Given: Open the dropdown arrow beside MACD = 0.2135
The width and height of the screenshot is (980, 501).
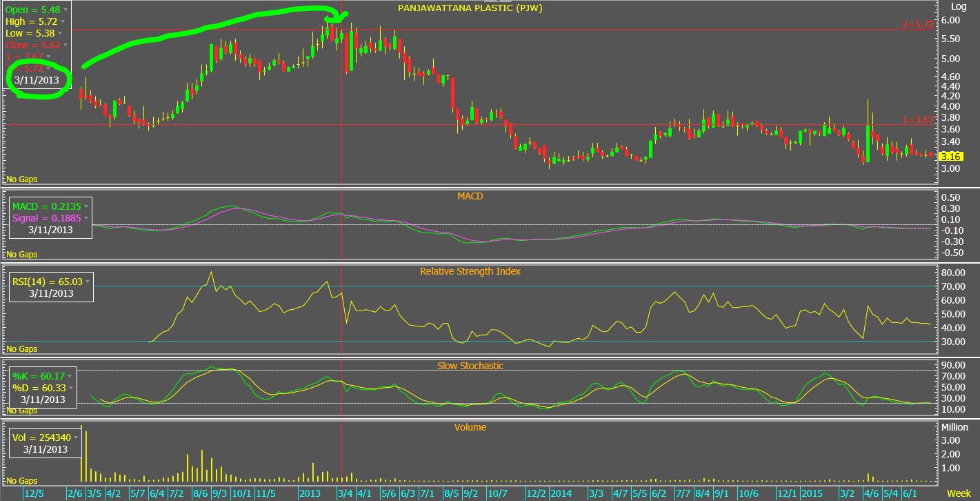Looking at the screenshot, I should 87,206.
